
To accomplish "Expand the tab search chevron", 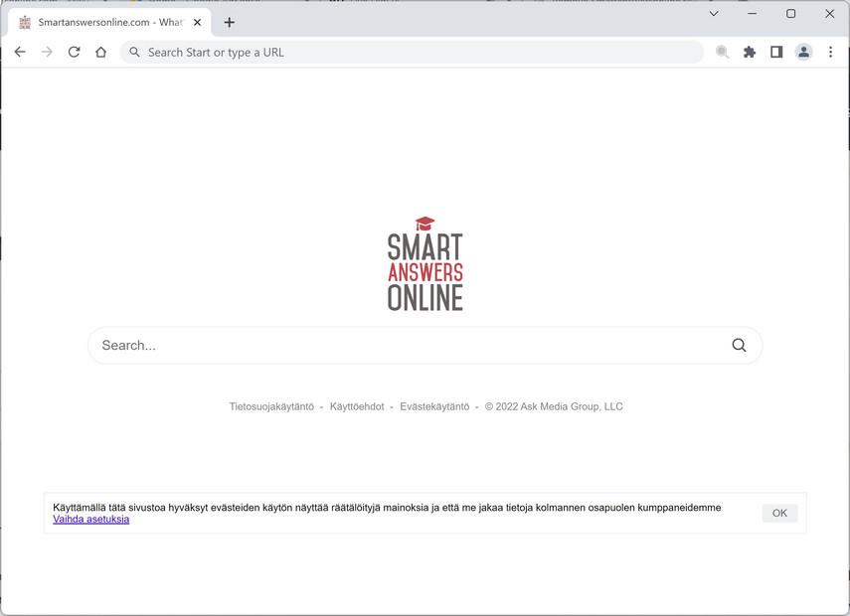I will coord(714,14).
